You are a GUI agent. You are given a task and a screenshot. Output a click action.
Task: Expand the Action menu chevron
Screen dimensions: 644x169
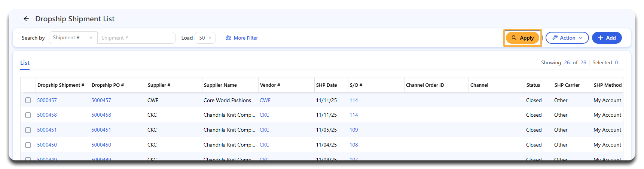point(581,38)
